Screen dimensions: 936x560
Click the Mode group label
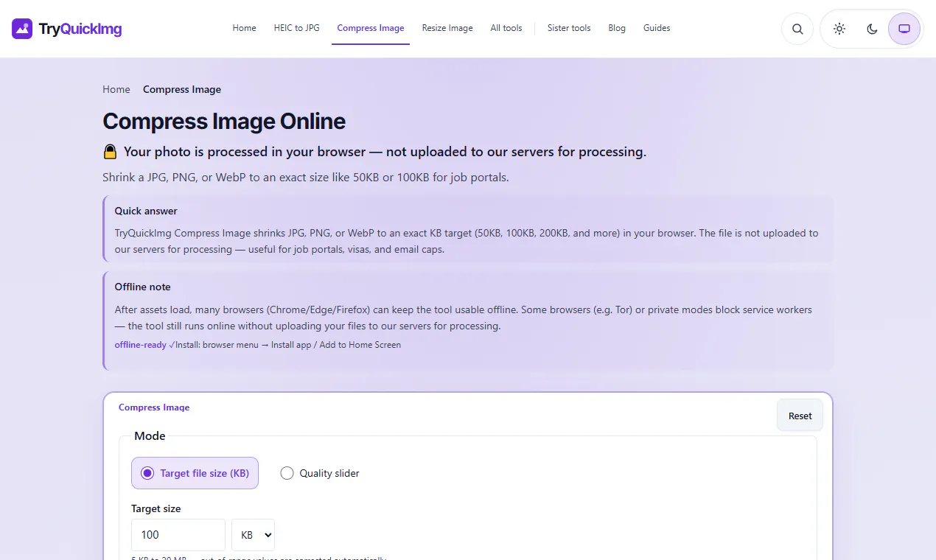click(x=150, y=436)
